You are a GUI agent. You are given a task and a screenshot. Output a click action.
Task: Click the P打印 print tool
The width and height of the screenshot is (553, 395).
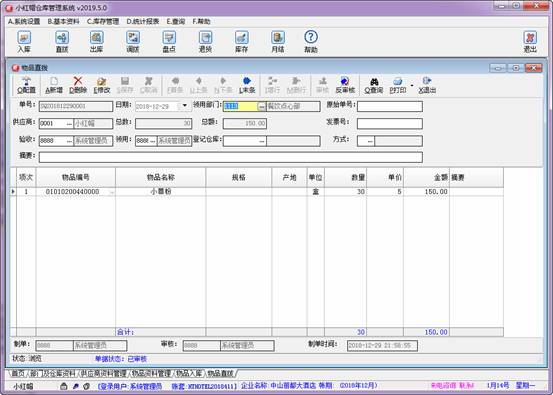tap(397, 85)
